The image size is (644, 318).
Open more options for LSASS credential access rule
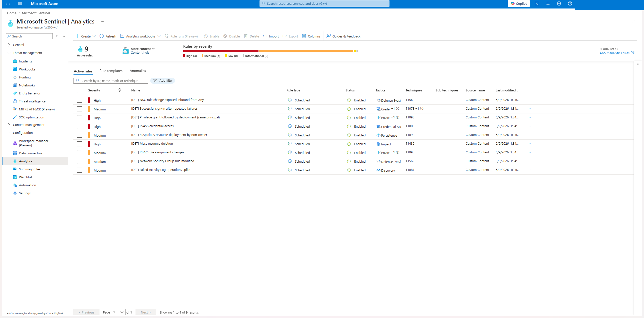pyautogui.click(x=529, y=126)
